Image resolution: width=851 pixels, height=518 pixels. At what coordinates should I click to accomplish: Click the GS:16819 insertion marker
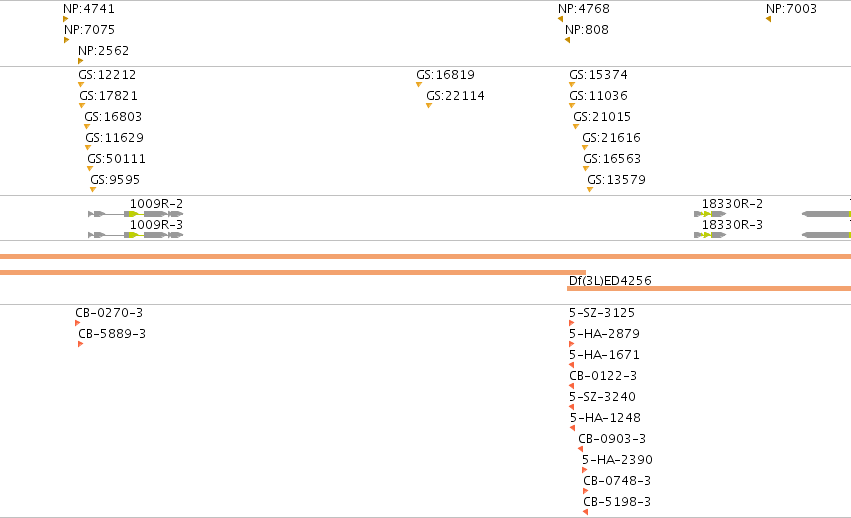tap(419, 85)
